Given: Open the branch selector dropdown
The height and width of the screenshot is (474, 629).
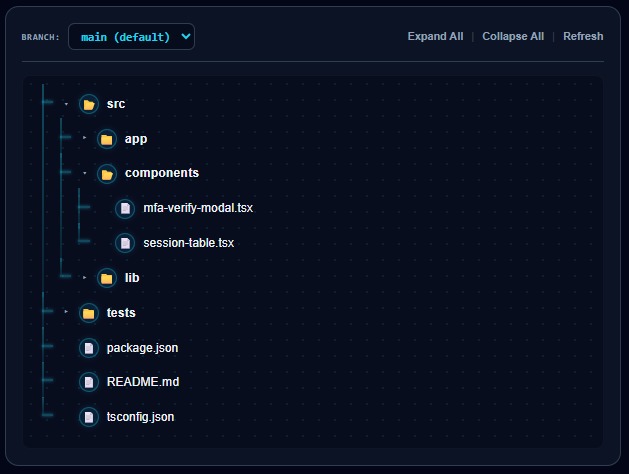Looking at the screenshot, I should pos(132,37).
